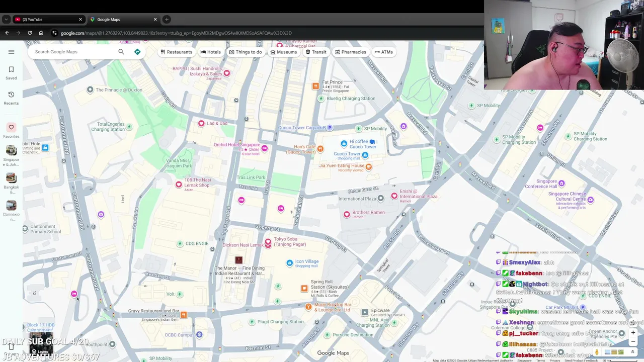Open the Google Maps hamburger menu
This screenshot has width=644, height=362.
pyautogui.click(x=11, y=52)
